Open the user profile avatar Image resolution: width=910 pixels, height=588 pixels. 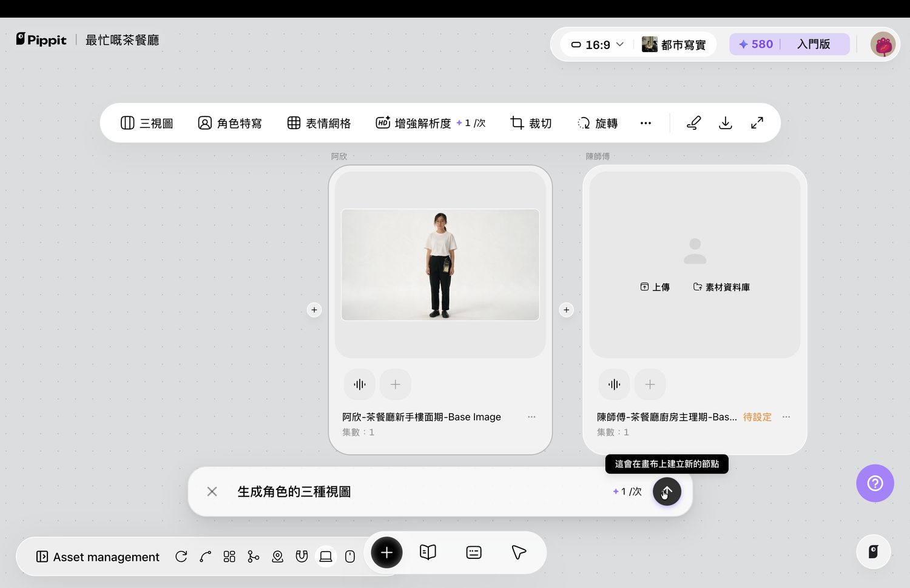883,44
